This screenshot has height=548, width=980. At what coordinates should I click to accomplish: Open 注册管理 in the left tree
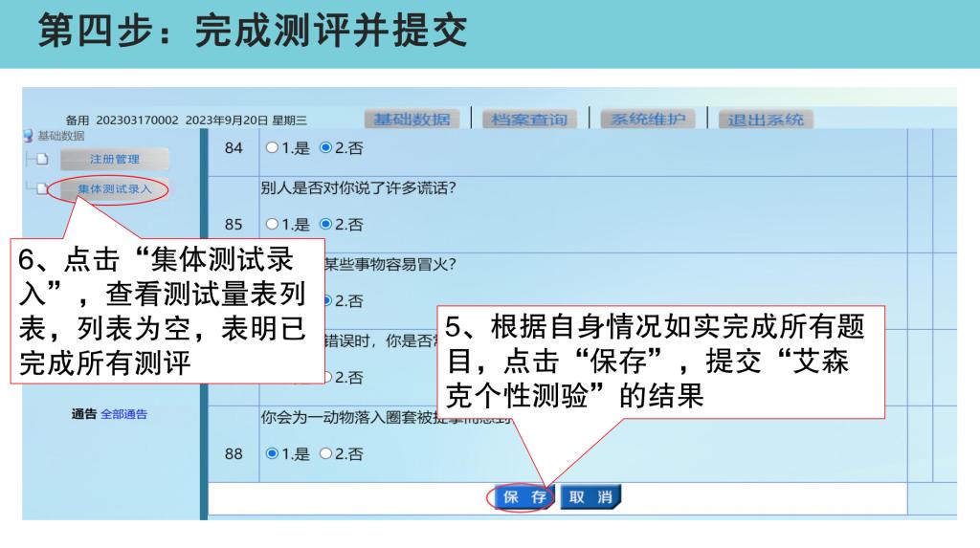coord(114,159)
